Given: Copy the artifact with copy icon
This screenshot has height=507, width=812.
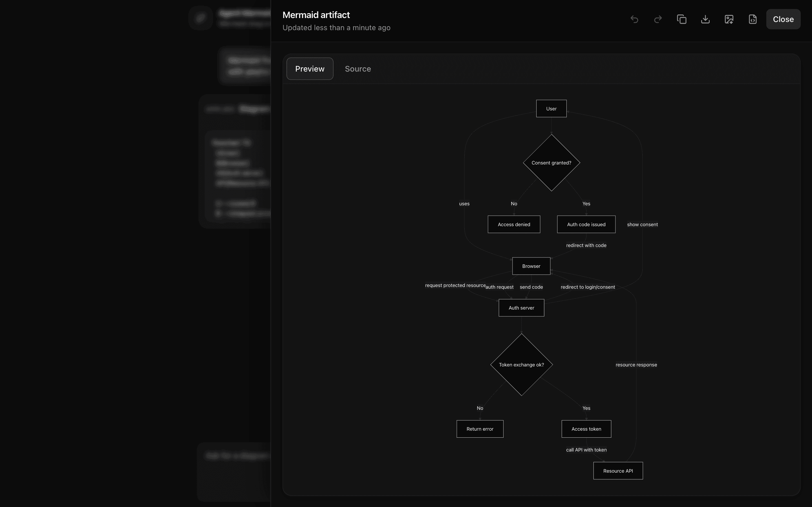Looking at the screenshot, I should [681, 19].
